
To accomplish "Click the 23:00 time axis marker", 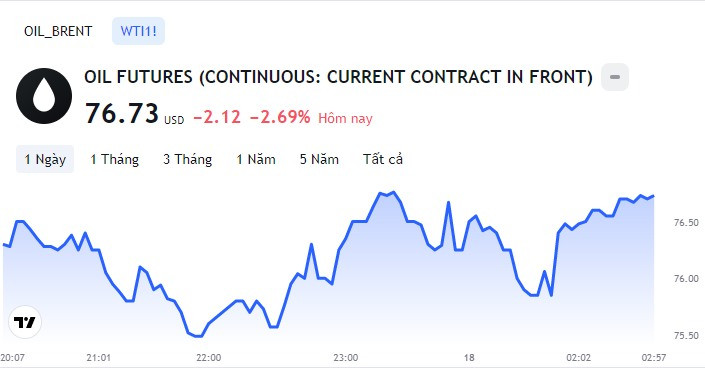I will point(346,358).
